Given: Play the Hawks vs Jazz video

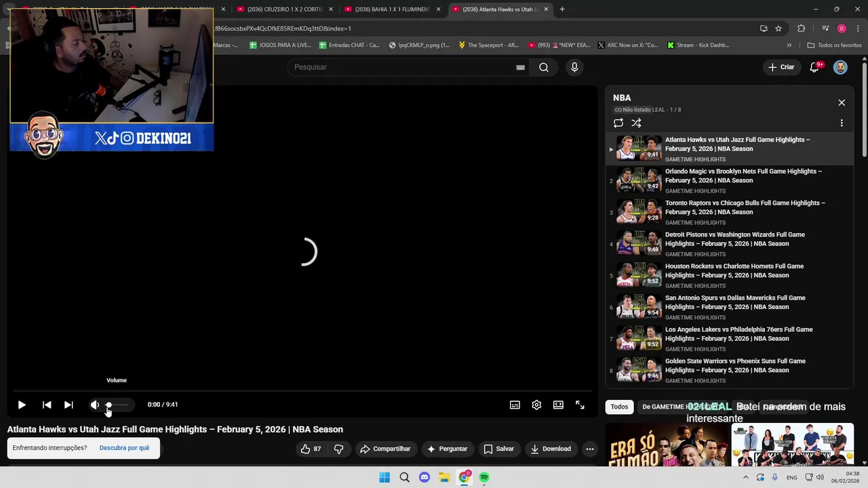Looking at the screenshot, I should click(x=22, y=405).
